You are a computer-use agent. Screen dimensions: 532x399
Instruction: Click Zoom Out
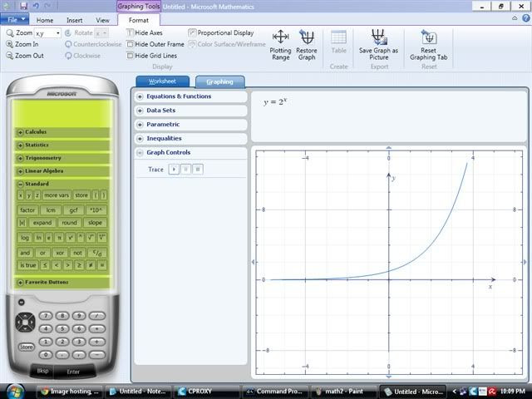click(25, 56)
